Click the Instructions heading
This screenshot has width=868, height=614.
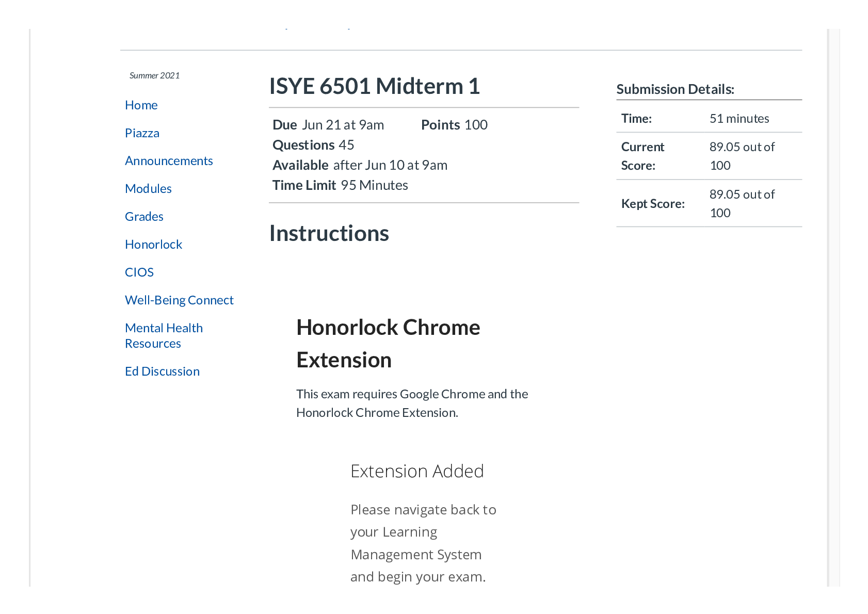[329, 233]
